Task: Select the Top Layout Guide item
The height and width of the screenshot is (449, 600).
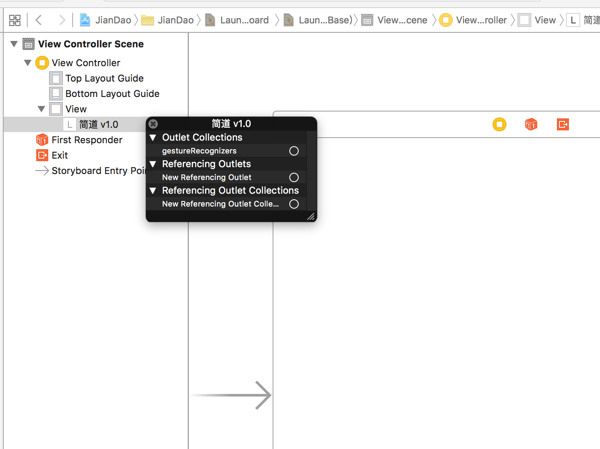Action: (104, 78)
